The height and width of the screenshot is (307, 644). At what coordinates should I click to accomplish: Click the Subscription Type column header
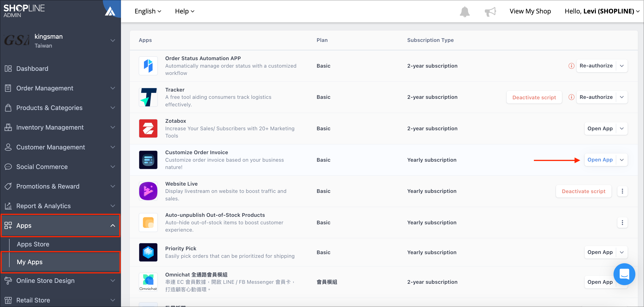430,40
